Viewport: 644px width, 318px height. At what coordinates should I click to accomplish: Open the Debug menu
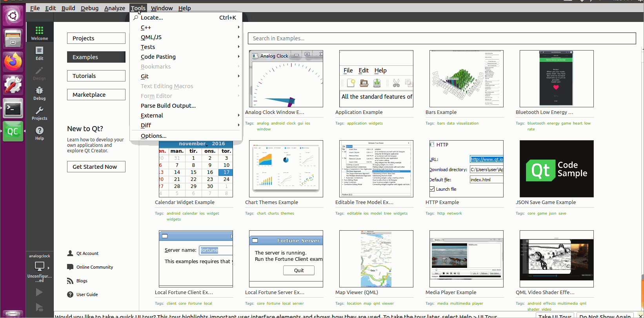tap(89, 8)
